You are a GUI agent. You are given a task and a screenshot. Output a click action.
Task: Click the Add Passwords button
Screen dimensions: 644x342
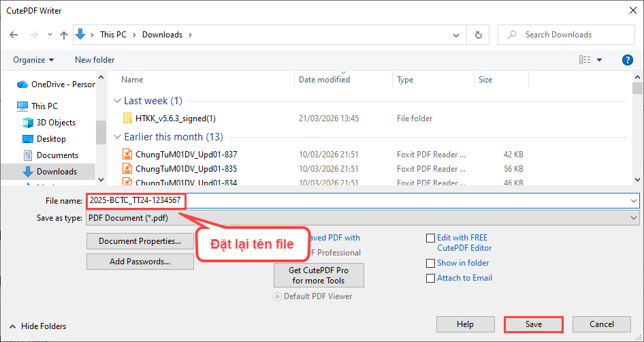pos(140,262)
